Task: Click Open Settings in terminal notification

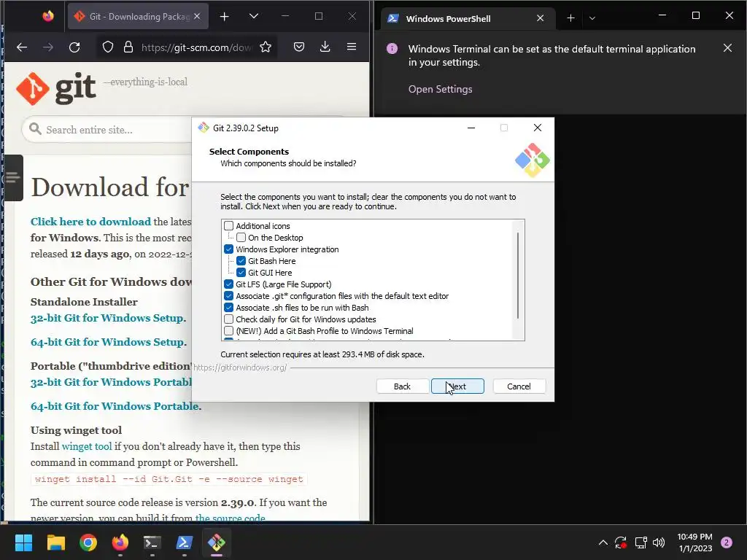Action: tap(440, 89)
